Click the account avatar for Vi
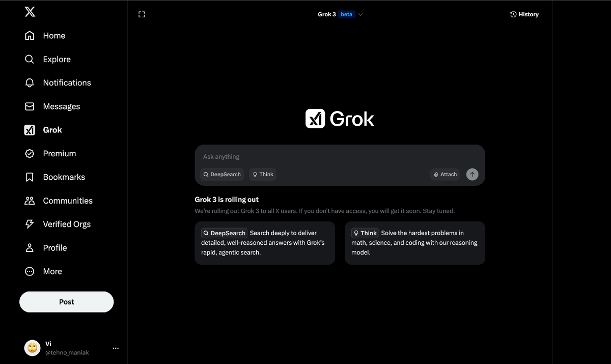 click(32, 348)
